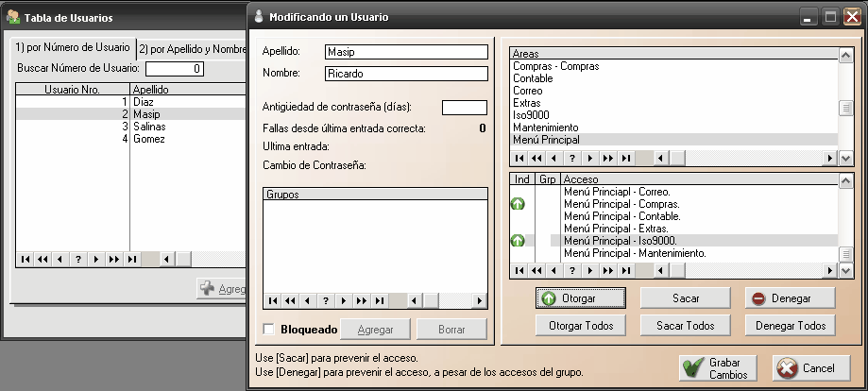Click the Cancel button
The image size is (868, 391).
pos(811,367)
